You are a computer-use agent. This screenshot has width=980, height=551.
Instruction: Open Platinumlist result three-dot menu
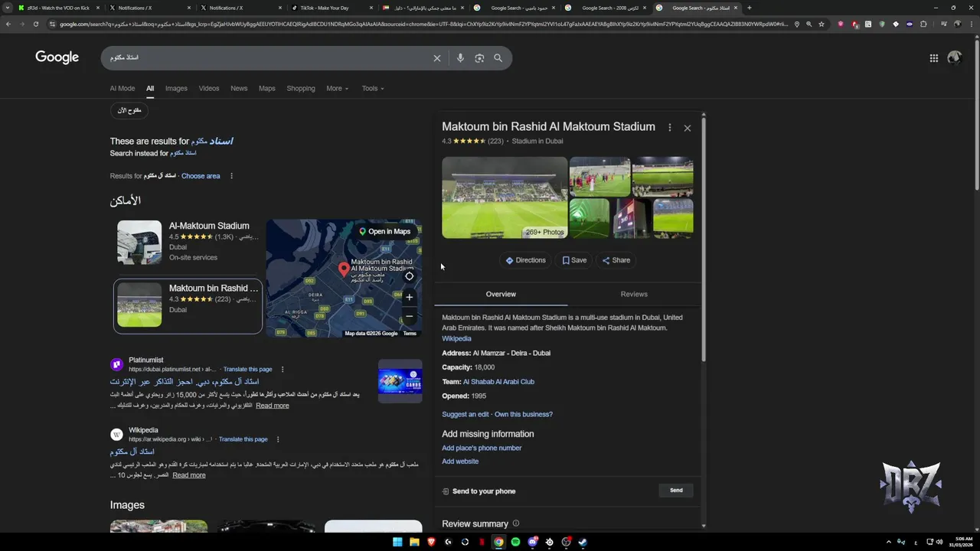[x=283, y=369]
